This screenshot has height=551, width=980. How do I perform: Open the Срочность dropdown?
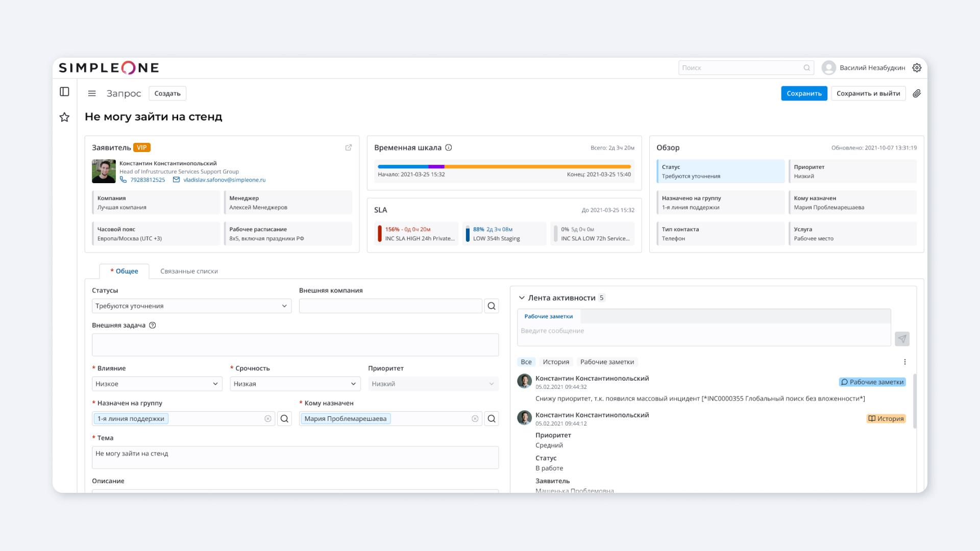(295, 384)
